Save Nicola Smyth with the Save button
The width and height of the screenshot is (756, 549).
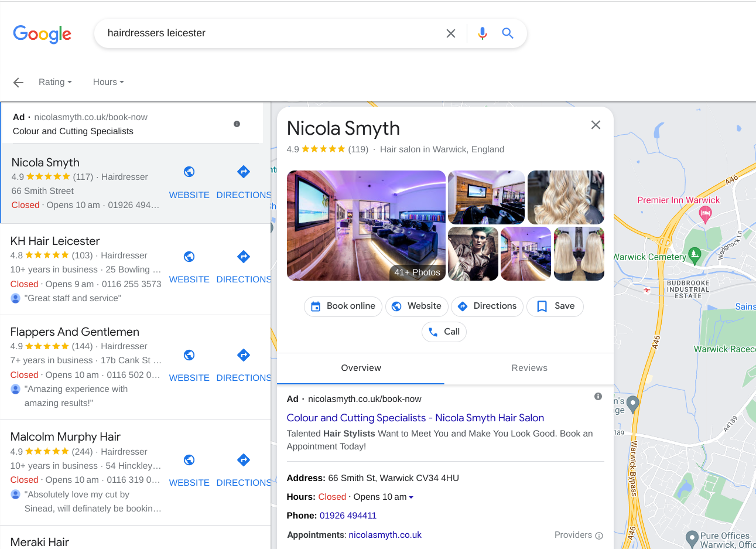coord(555,306)
